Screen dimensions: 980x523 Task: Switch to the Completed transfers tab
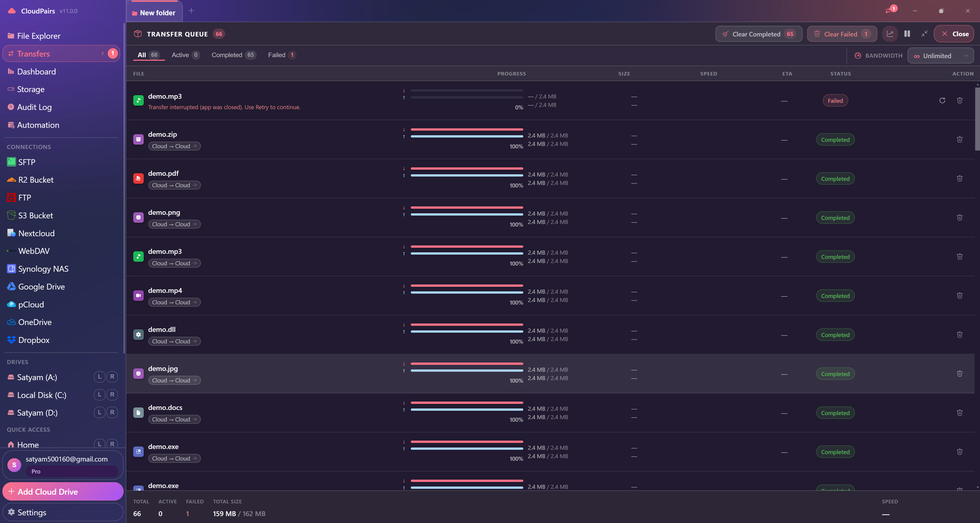click(x=234, y=55)
